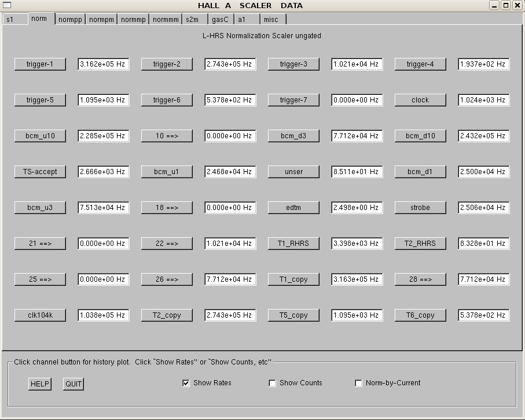
Task: Click the '28 ==>' channel button
Action: (420, 279)
